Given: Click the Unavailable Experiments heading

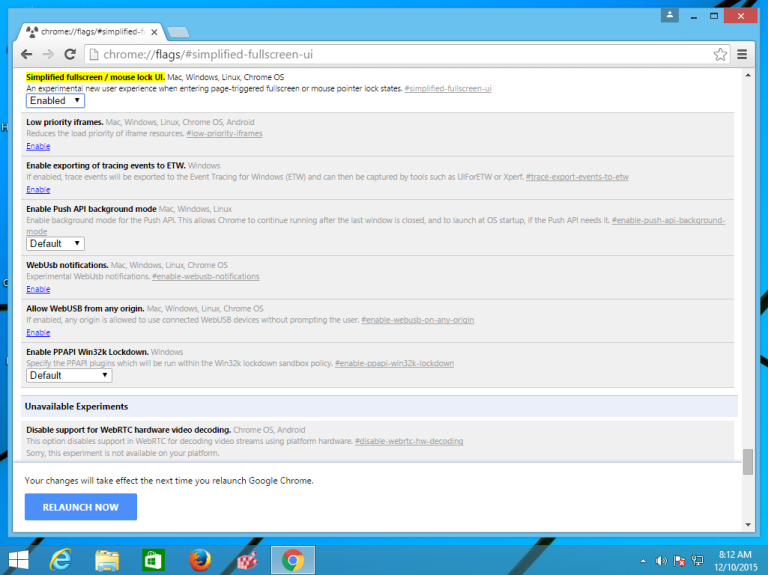Looking at the screenshot, I should pyautogui.click(x=76, y=407).
